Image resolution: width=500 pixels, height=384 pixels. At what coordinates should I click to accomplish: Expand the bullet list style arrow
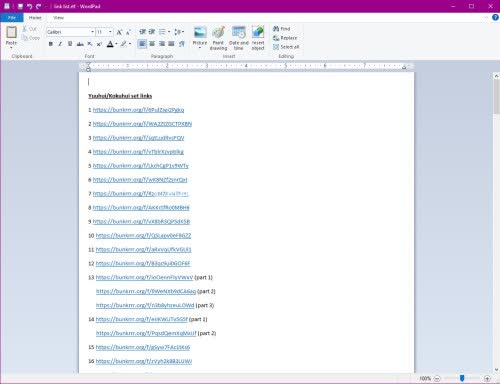pyautogui.click(x=169, y=32)
